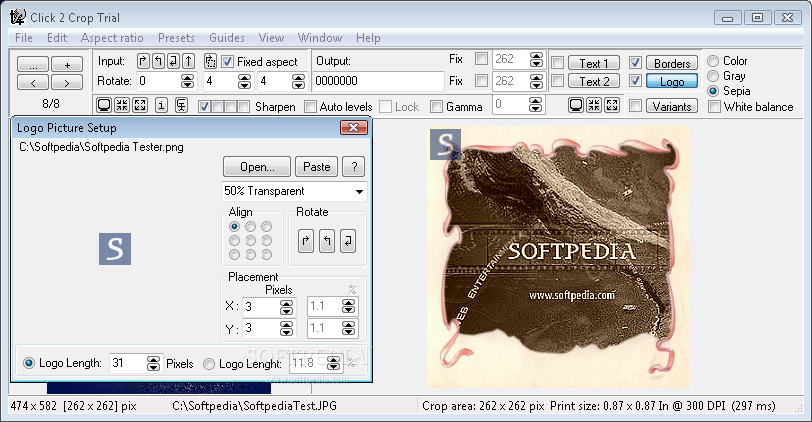Select the Color radio button
The image size is (812, 422).
(x=713, y=61)
